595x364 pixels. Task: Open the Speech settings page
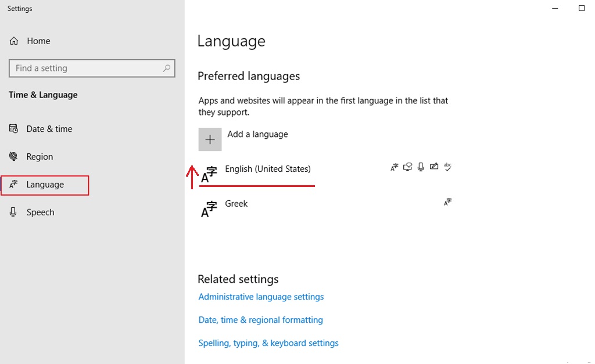tap(40, 212)
